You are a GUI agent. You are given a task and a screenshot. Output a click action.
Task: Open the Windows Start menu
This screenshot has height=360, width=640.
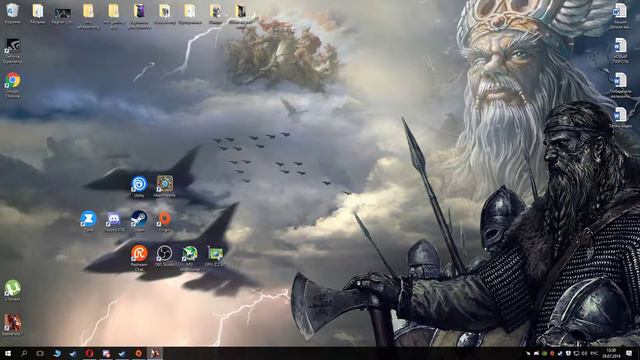point(7,353)
